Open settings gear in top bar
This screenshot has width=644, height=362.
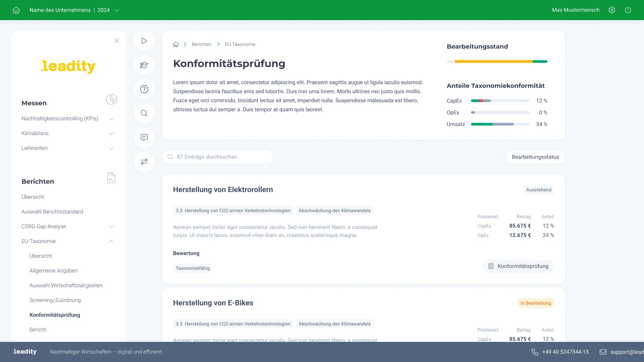click(x=612, y=10)
